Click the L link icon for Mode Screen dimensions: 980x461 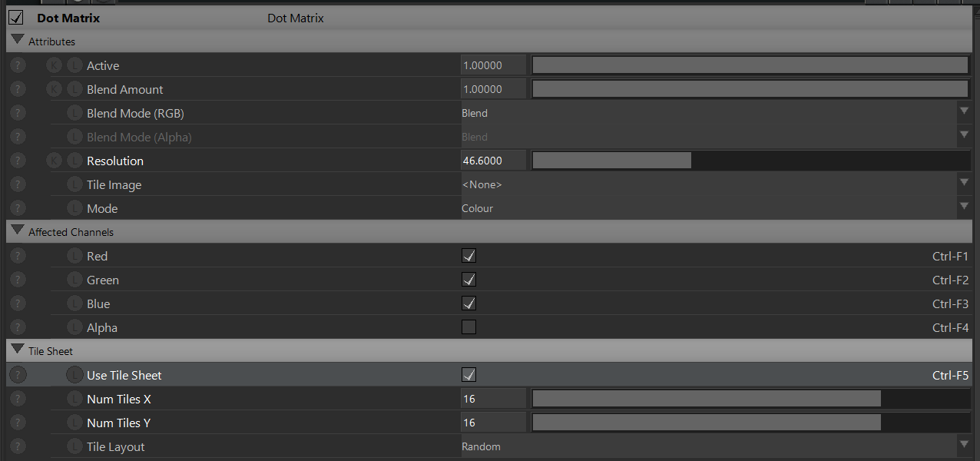coord(74,208)
